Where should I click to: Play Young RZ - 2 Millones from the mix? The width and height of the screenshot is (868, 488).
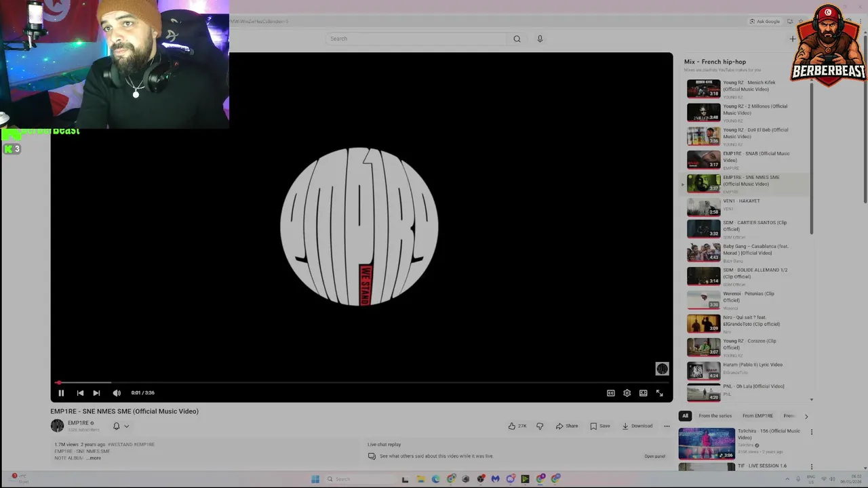[746, 113]
